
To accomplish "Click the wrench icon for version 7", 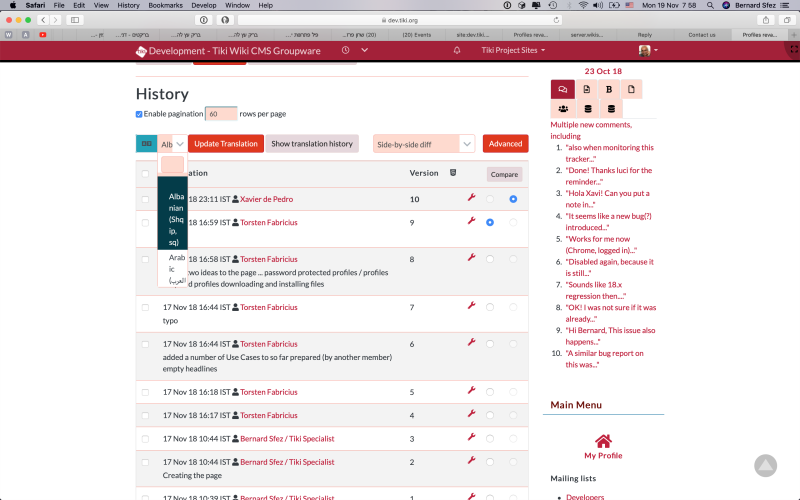I will pyautogui.click(x=471, y=305).
